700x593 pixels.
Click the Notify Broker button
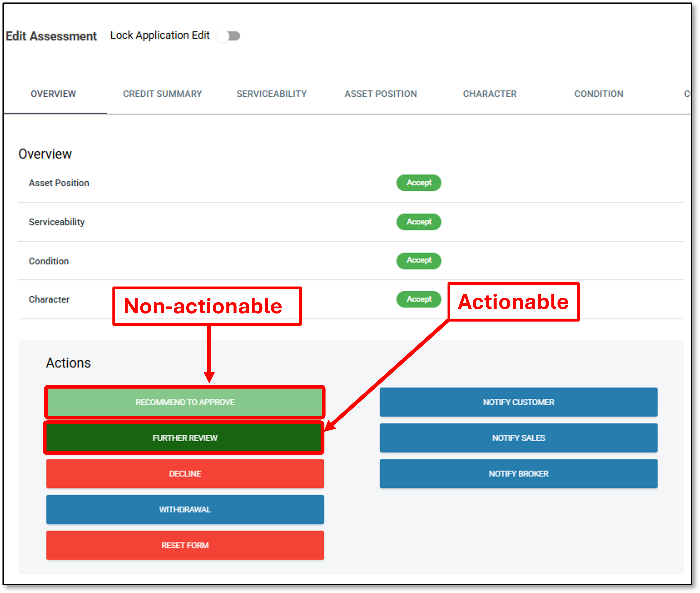(518, 474)
